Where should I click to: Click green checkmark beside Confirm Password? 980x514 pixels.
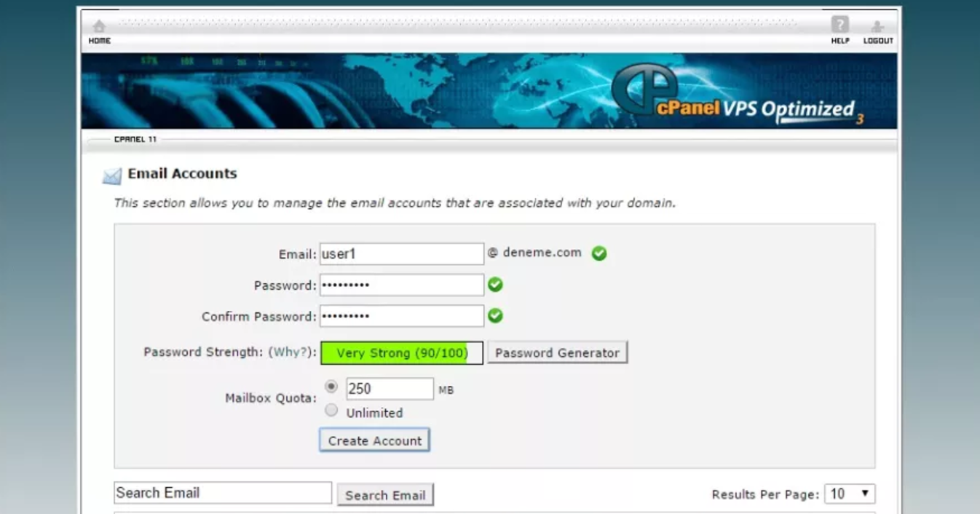pos(495,316)
